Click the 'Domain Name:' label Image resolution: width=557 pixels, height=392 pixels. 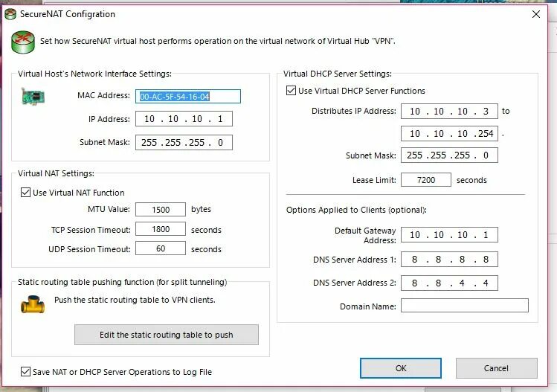(x=368, y=306)
